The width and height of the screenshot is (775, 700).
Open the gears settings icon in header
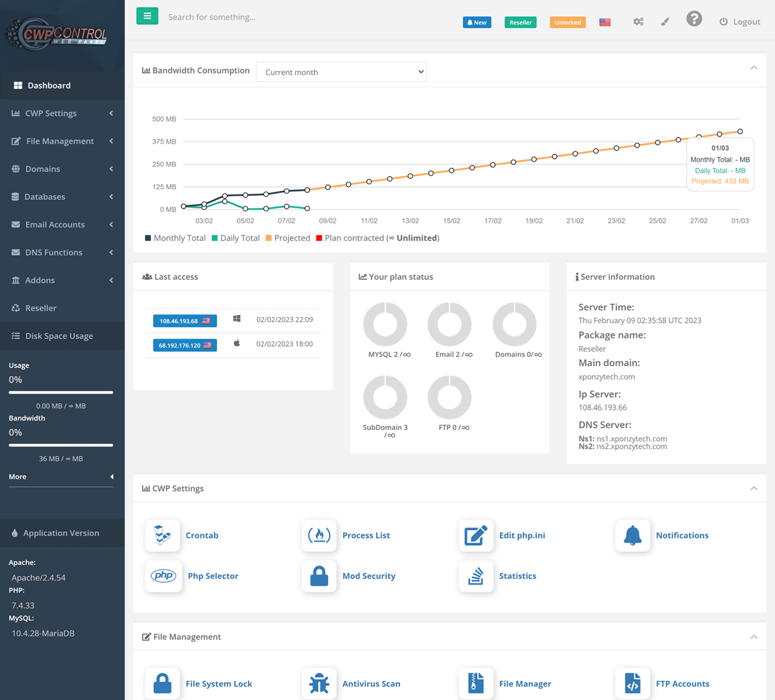coord(638,22)
